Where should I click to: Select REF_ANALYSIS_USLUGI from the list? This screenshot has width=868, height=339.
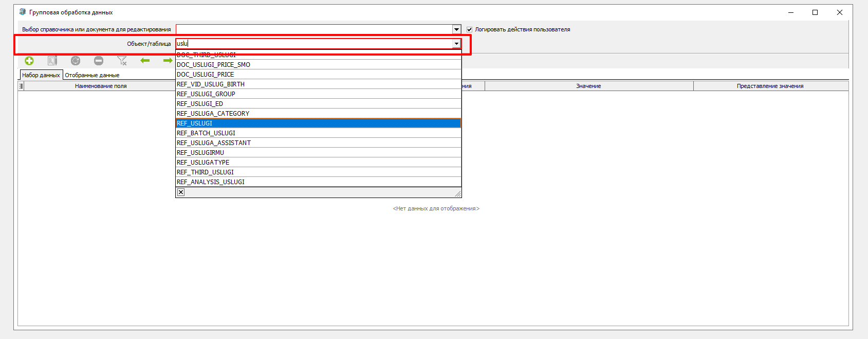(319, 182)
